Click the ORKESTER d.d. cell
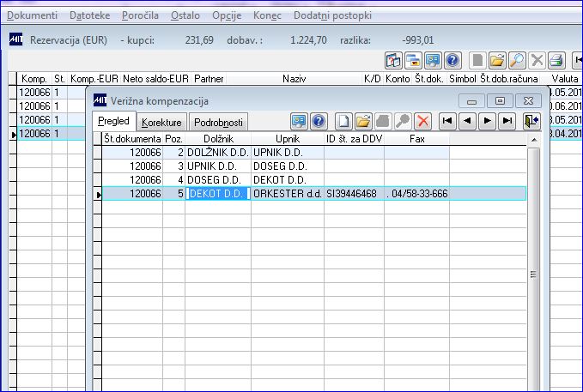The width and height of the screenshot is (583, 392). [x=288, y=194]
